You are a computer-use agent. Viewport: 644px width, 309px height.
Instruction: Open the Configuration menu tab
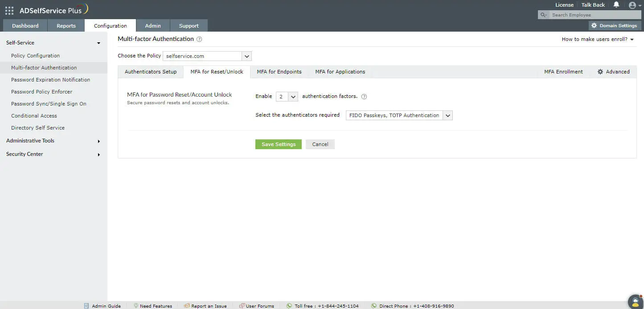click(110, 25)
